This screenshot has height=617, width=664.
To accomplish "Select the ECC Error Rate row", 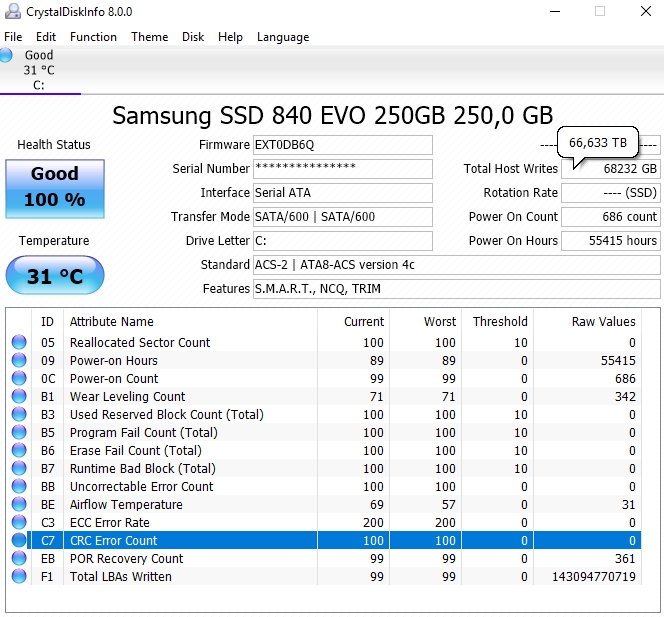I will (x=324, y=522).
